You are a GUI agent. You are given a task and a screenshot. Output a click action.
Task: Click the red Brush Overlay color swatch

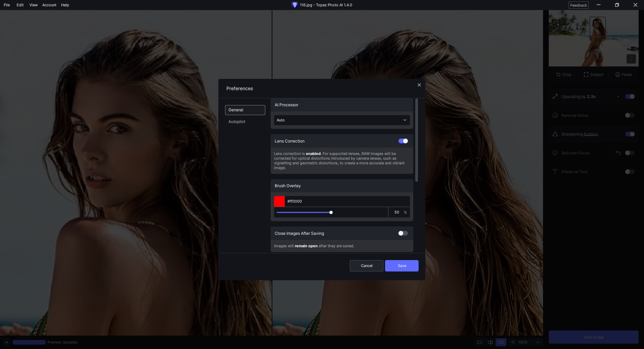pos(279,201)
